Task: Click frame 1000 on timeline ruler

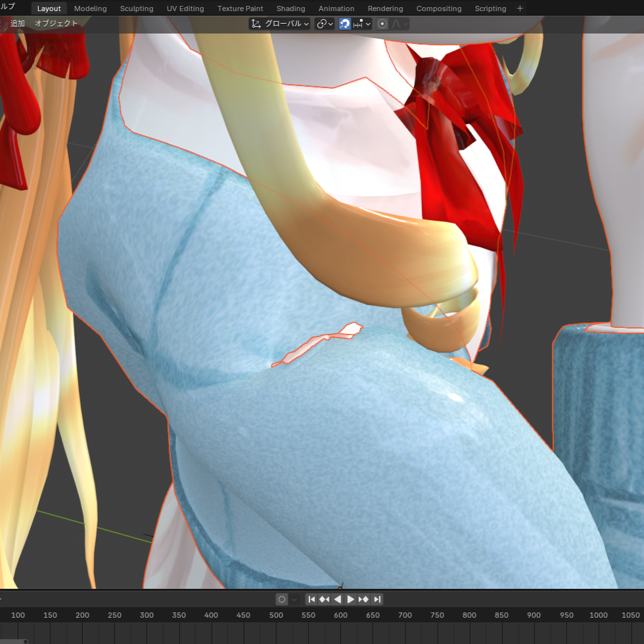Action: pos(599,615)
